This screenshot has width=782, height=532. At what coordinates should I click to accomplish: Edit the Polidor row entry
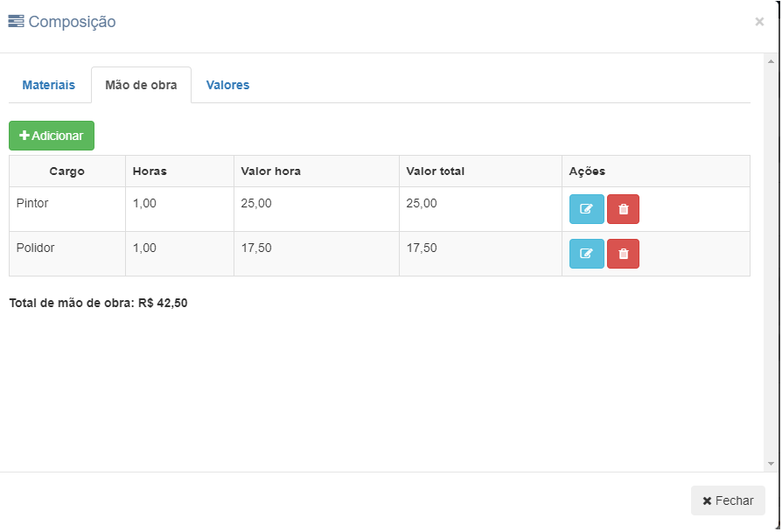[x=586, y=254]
